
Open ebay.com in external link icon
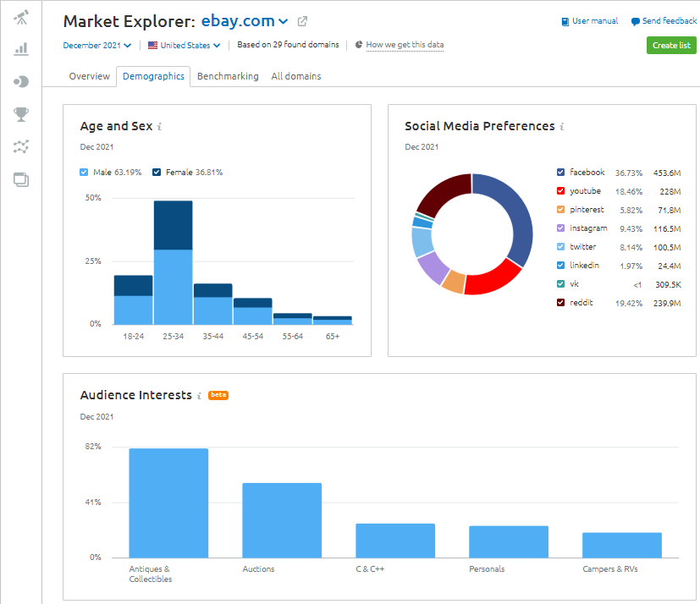point(302,21)
